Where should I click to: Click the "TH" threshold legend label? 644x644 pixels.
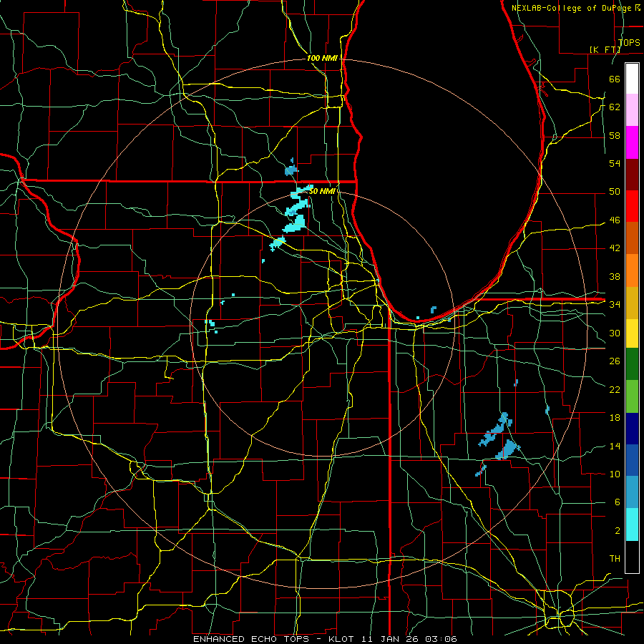(615, 558)
